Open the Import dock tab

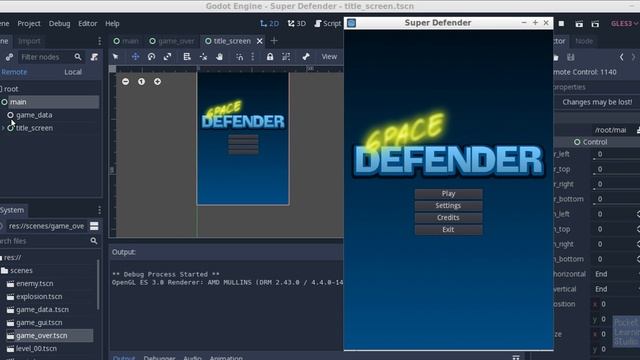point(29,41)
